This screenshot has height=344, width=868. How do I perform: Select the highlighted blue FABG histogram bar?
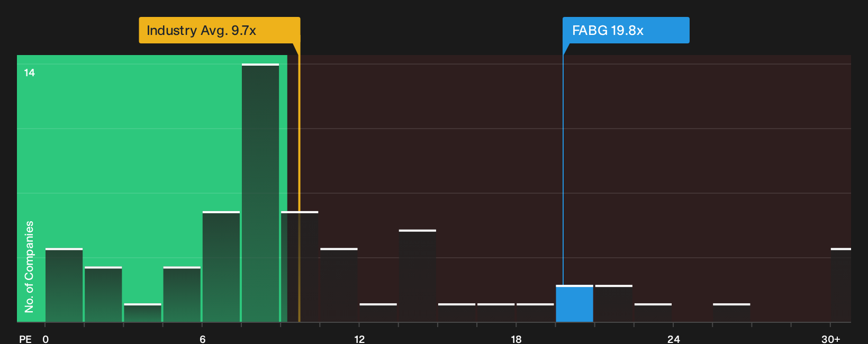574,303
